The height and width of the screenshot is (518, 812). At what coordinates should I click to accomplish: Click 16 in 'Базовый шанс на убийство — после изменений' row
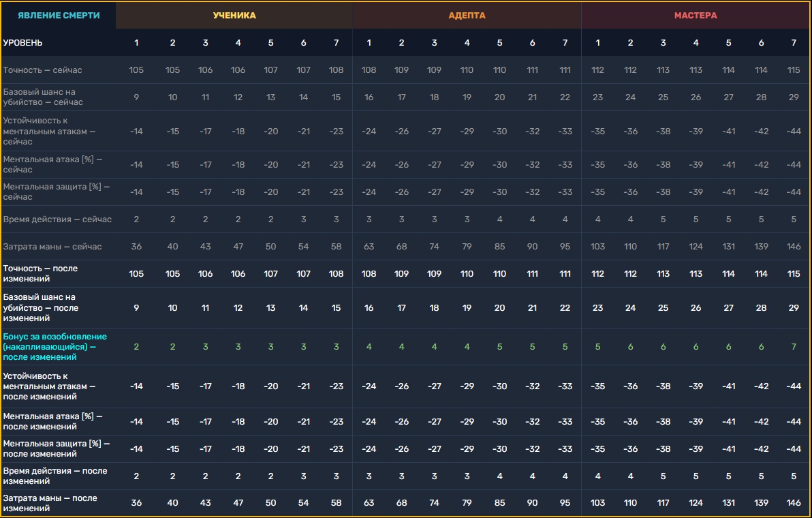tap(369, 307)
